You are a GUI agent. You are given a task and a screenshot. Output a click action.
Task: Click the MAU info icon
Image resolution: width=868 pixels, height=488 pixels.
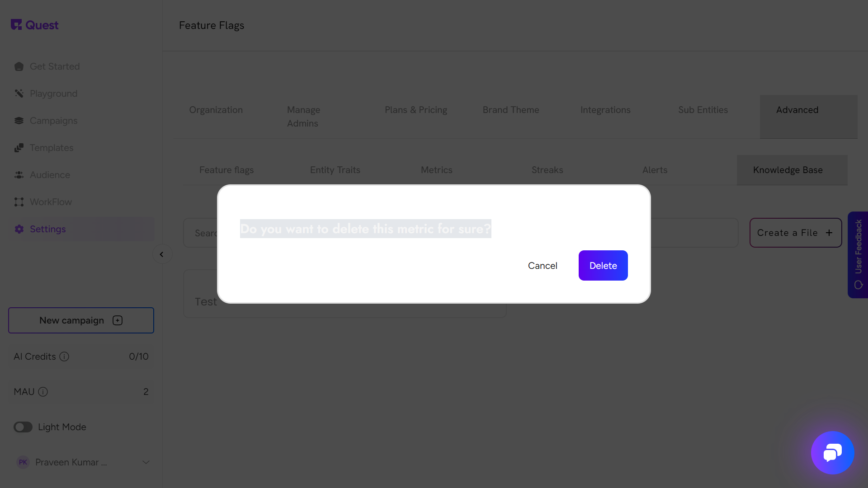tap(43, 392)
